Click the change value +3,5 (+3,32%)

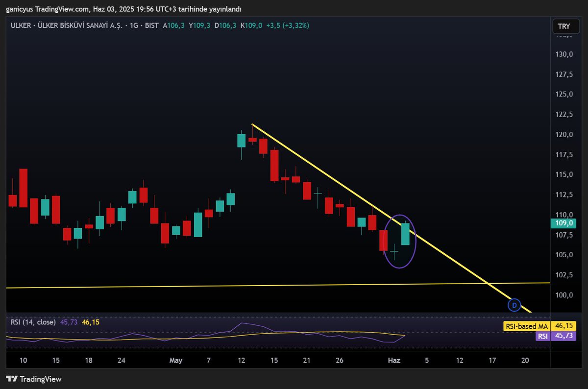pos(288,25)
